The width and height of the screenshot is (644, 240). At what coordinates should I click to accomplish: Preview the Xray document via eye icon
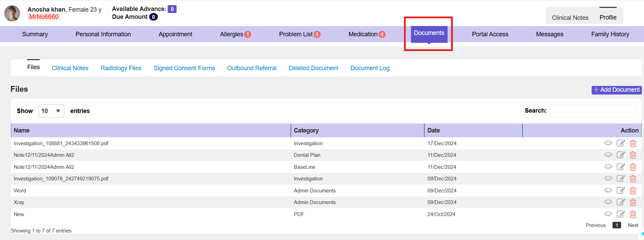coord(608,202)
